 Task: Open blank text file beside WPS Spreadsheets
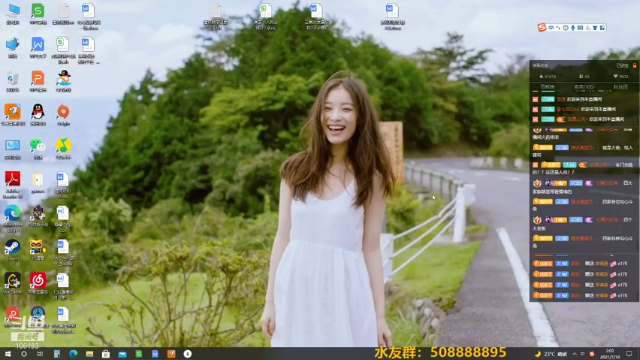click(x=63, y=13)
